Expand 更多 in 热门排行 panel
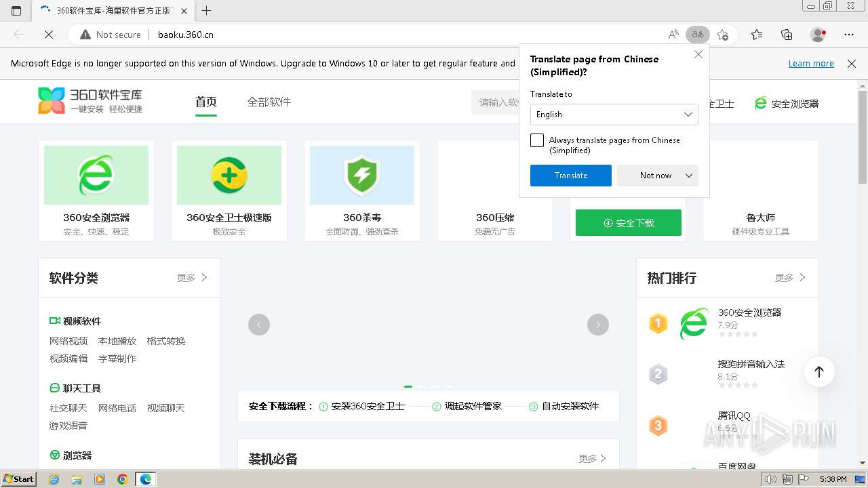The height and width of the screenshot is (488, 868). tap(791, 278)
